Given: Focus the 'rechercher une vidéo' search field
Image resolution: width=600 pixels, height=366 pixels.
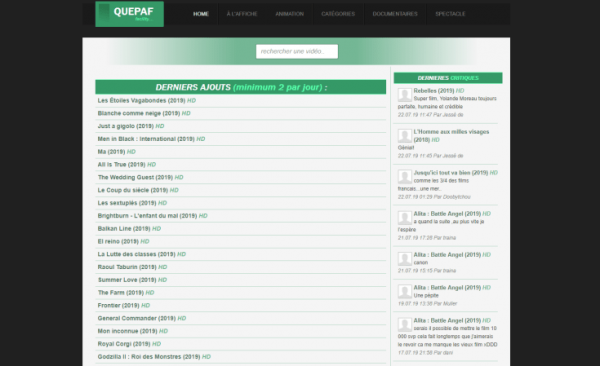Looking at the screenshot, I should click(x=297, y=51).
